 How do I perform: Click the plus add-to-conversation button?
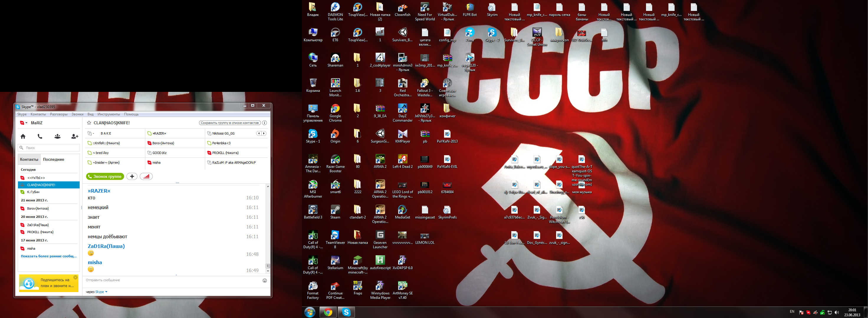(x=132, y=176)
